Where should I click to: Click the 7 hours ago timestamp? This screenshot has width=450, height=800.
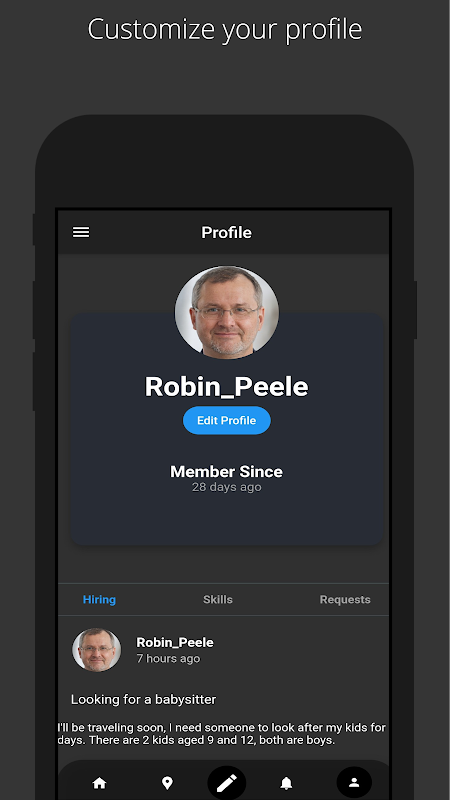click(x=168, y=659)
